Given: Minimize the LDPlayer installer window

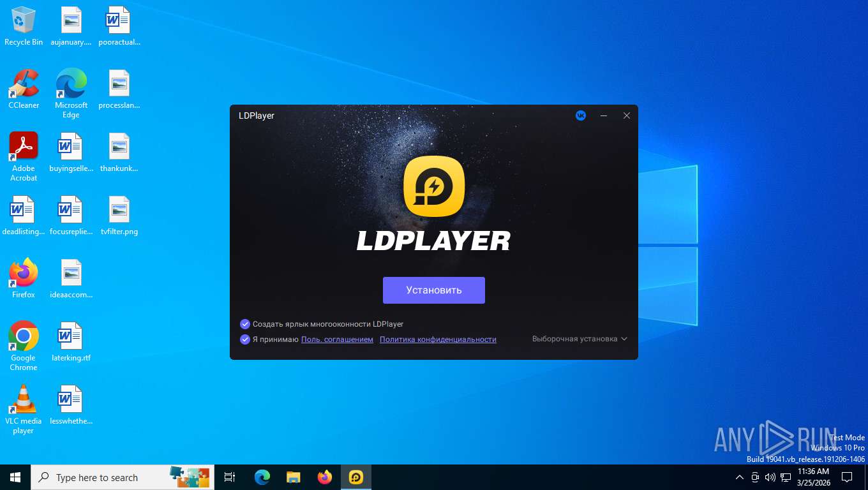Looking at the screenshot, I should click(x=604, y=115).
